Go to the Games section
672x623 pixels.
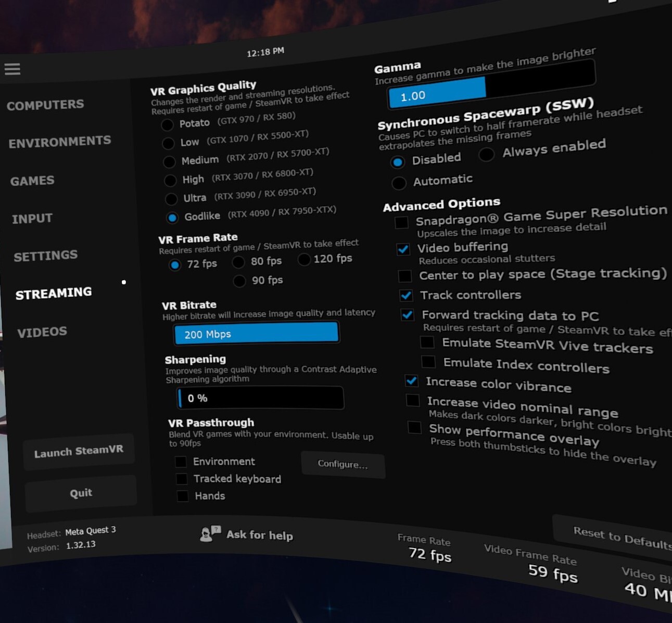(x=32, y=181)
